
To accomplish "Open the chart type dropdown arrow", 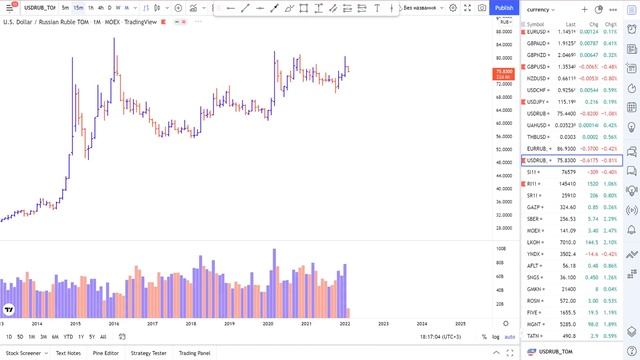I will [167, 8].
